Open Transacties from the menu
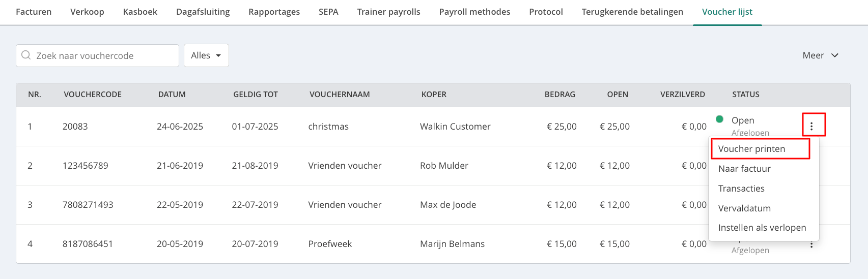 click(741, 189)
